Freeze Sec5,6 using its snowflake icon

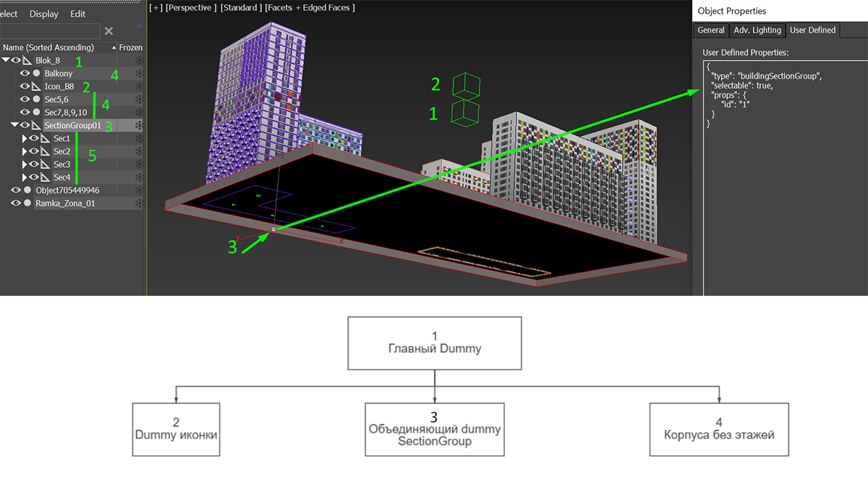pos(139,99)
